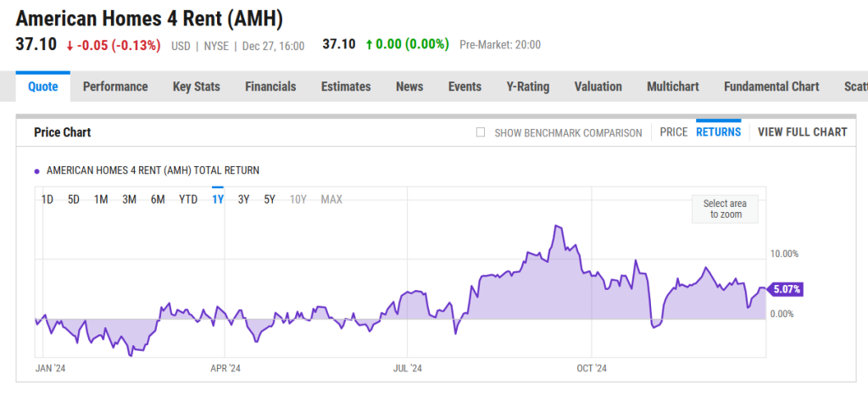Click the Price Chart panel heading

[x=63, y=132]
